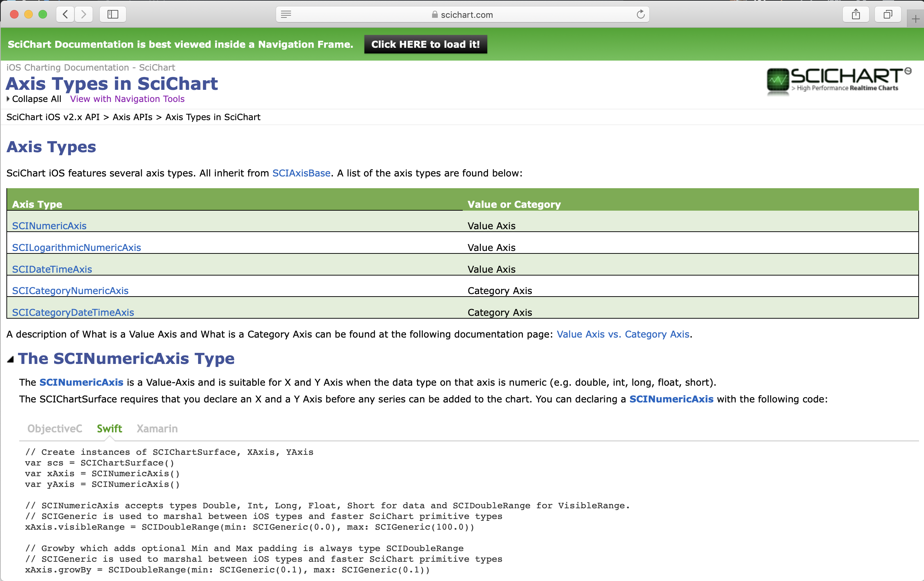Click the SciChart logo
The width and height of the screenshot is (924, 581).
[839, 81]
